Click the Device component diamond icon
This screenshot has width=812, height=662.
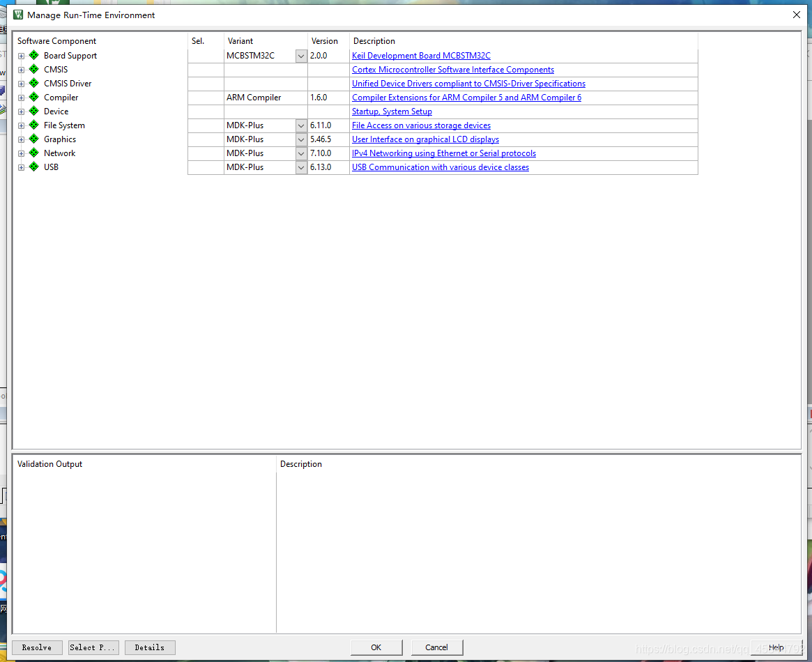pos(33,111)
